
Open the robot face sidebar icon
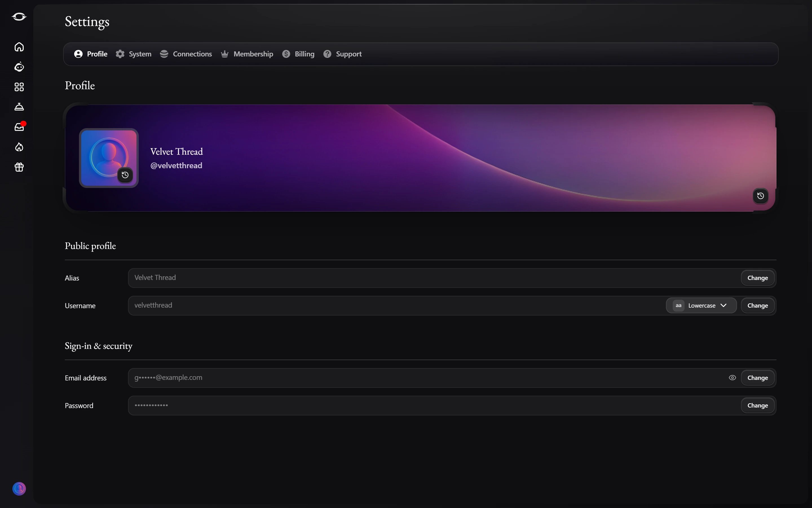click(x=19, y=67)
